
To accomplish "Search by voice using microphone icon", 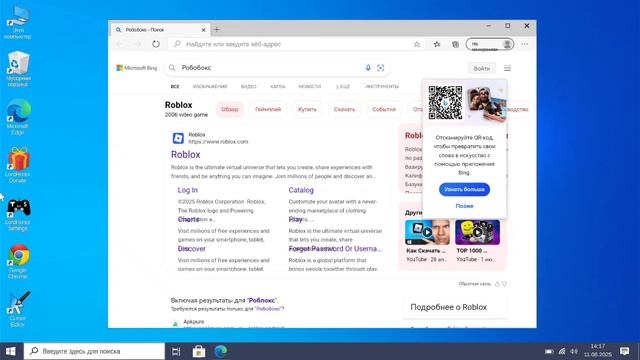I will [x=368, y=68].
